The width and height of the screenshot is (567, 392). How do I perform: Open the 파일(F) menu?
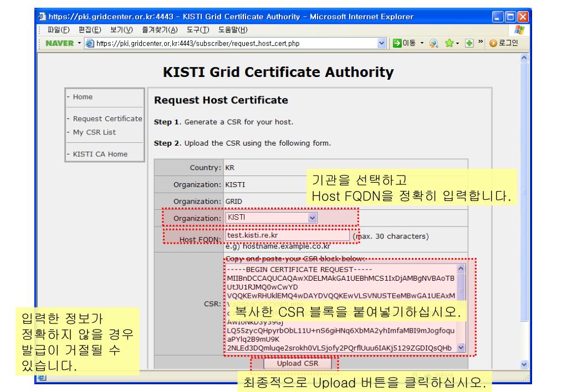pyautogui.click(x=59, y=30)
